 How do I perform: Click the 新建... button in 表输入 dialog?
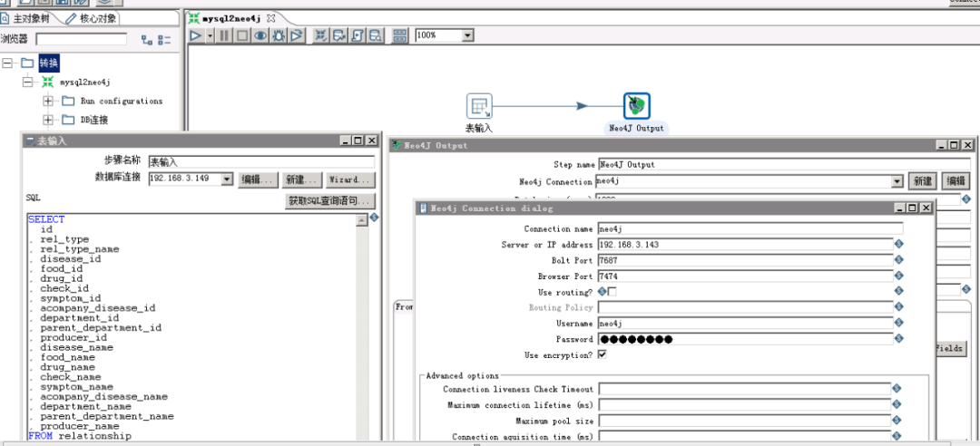(302, 179)
